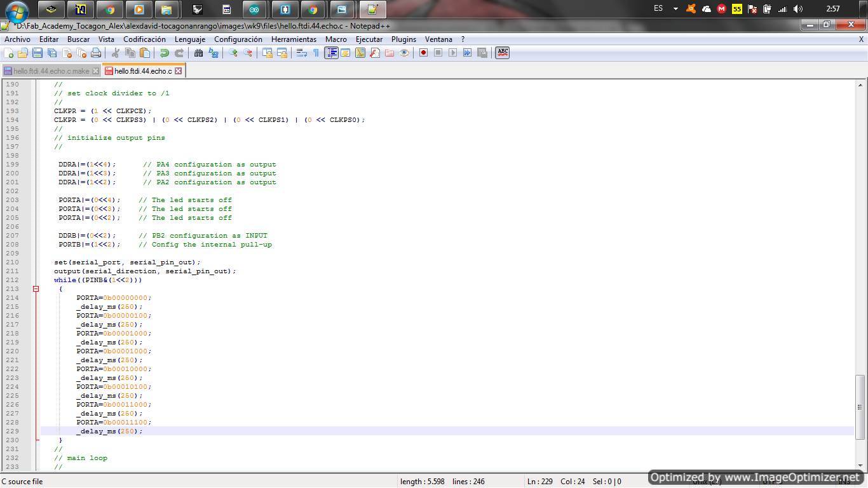Zoom out using the magnifier minus icon
This screenshot has height=488, width=868.
[247, 53]
